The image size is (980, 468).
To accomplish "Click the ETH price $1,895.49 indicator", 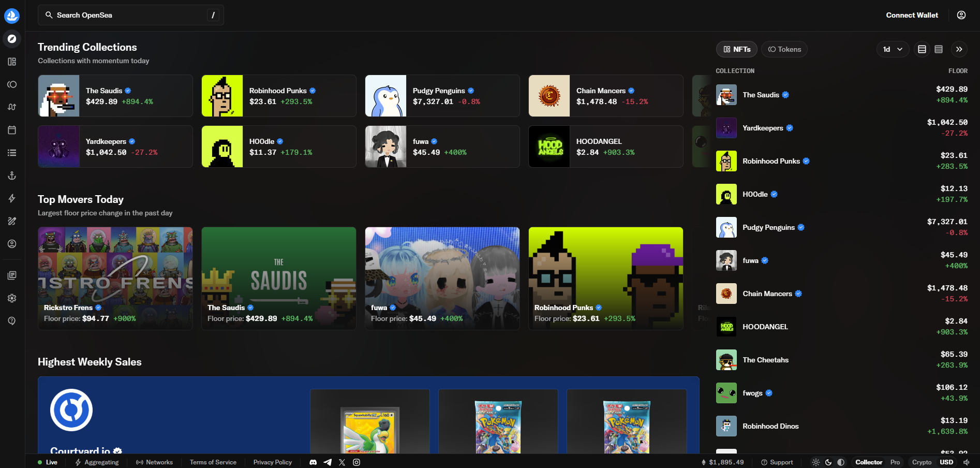I will click(x=722, y=462).
